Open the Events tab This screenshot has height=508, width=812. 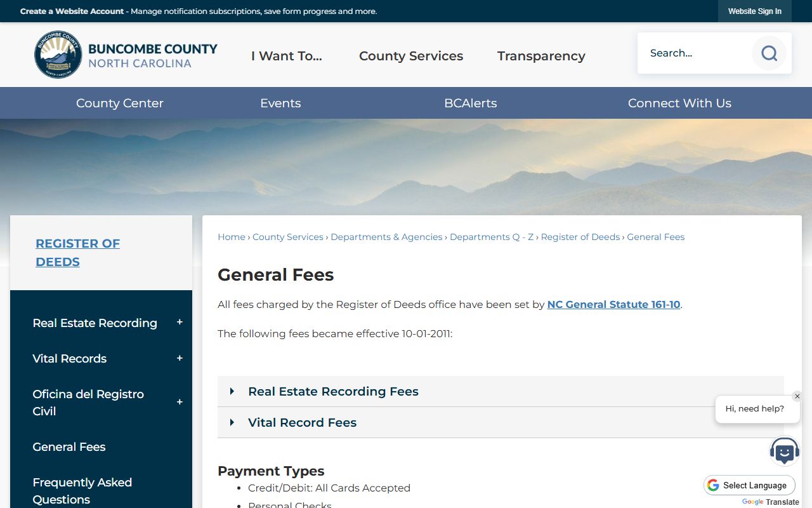point(280,103)
